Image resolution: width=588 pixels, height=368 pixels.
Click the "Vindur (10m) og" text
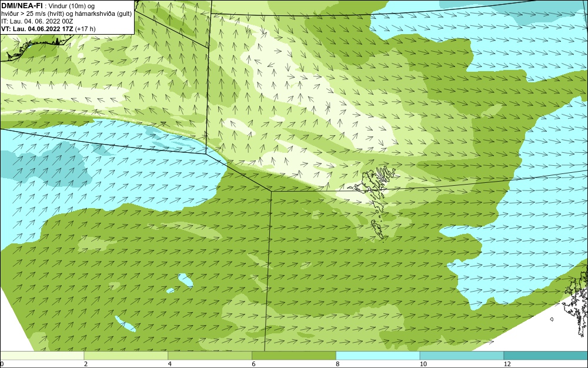point(72,6)
